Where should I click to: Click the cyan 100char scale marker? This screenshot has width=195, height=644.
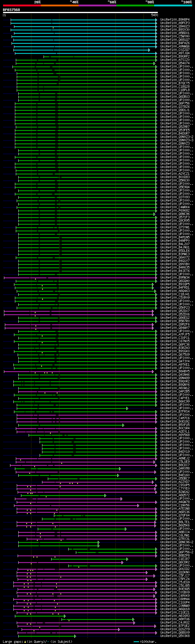(136, 642)
